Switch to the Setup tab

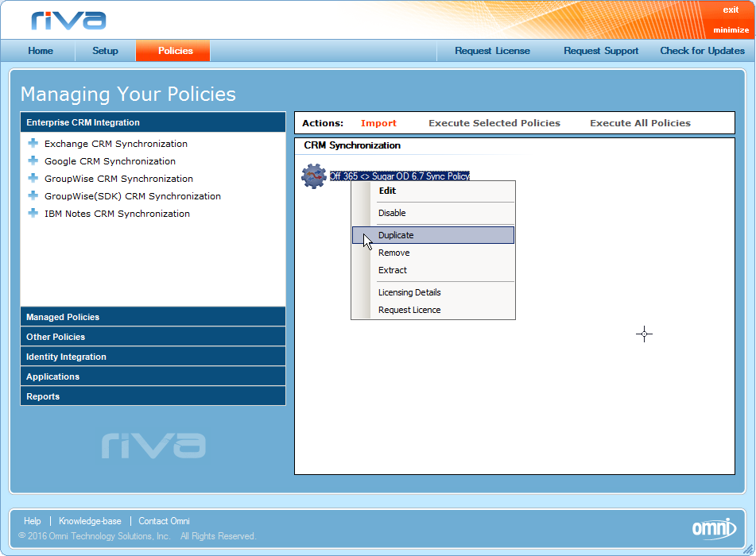point(105,51)
